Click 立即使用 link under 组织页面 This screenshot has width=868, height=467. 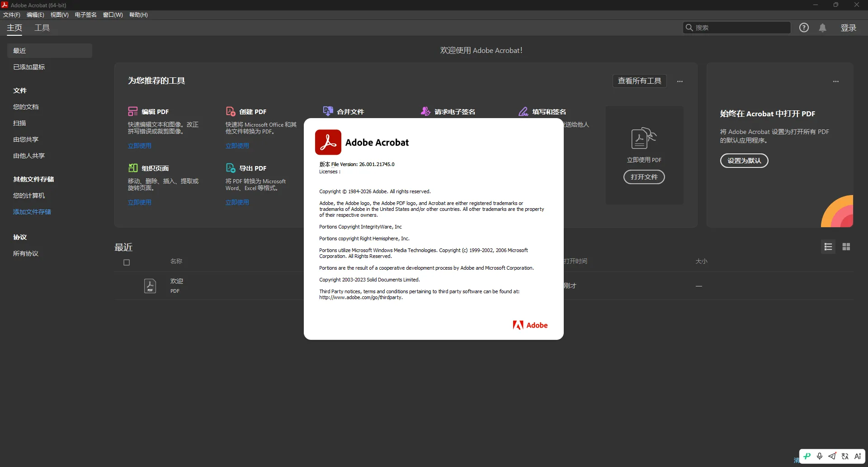140,202
